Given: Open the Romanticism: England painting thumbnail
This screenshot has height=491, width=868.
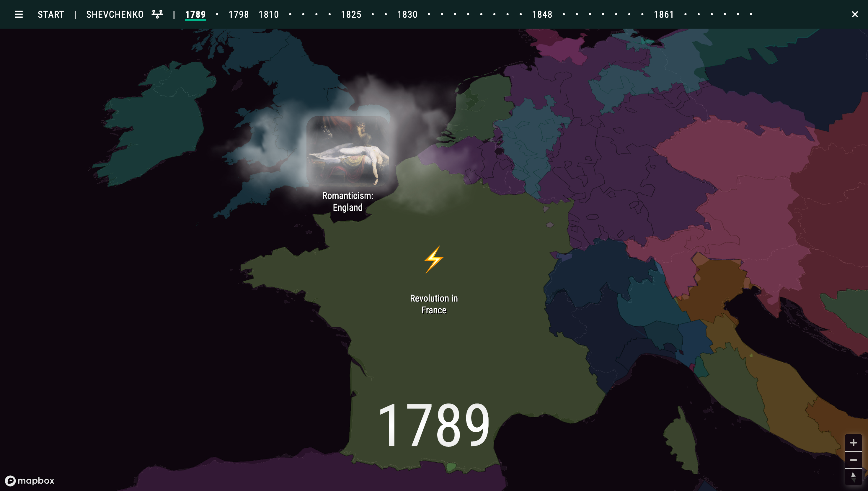Looking at the screenshot, I should tap(347, 151).
